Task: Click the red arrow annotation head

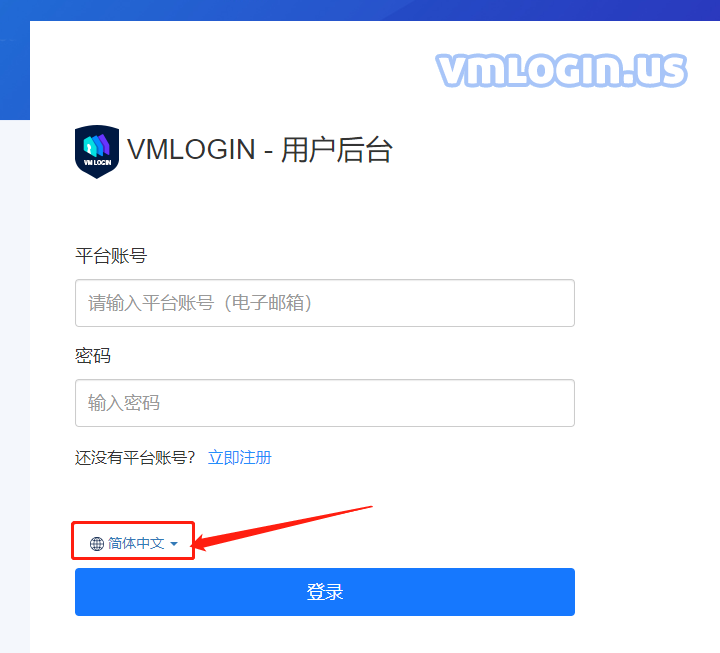Action: [x=202, y=542]
